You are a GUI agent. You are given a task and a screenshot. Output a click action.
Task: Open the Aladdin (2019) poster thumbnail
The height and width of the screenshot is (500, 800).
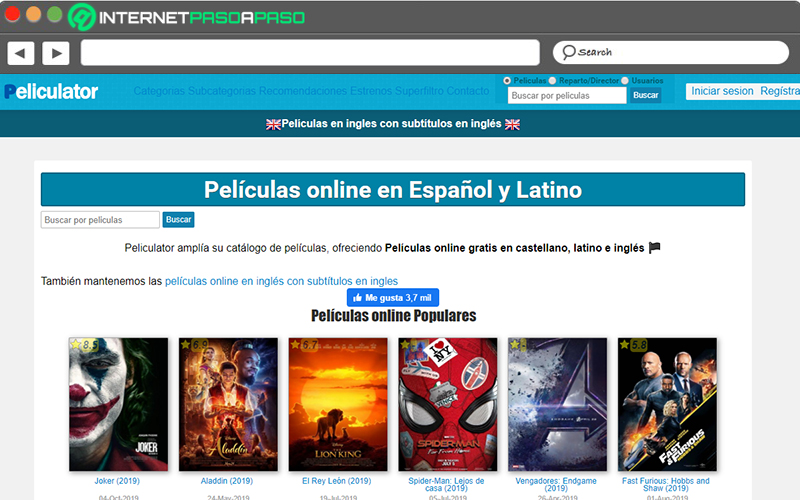(x=228, y=404)
